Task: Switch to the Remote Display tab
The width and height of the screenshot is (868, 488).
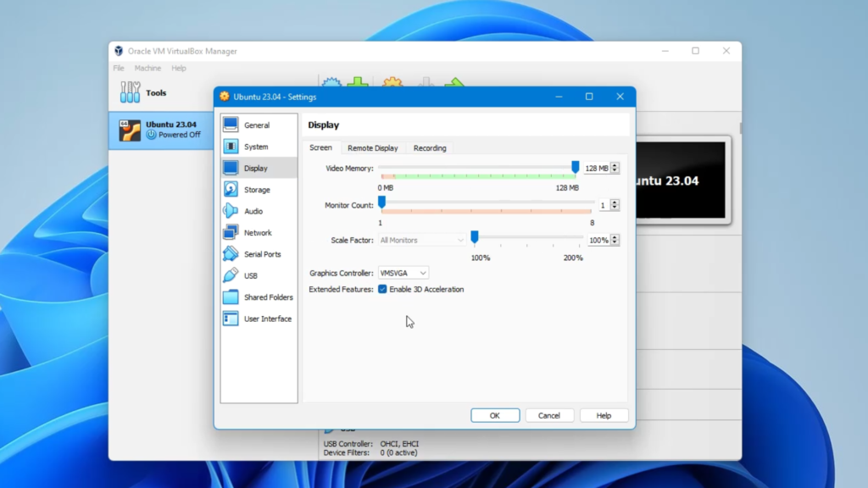Action: coord(373,148)
